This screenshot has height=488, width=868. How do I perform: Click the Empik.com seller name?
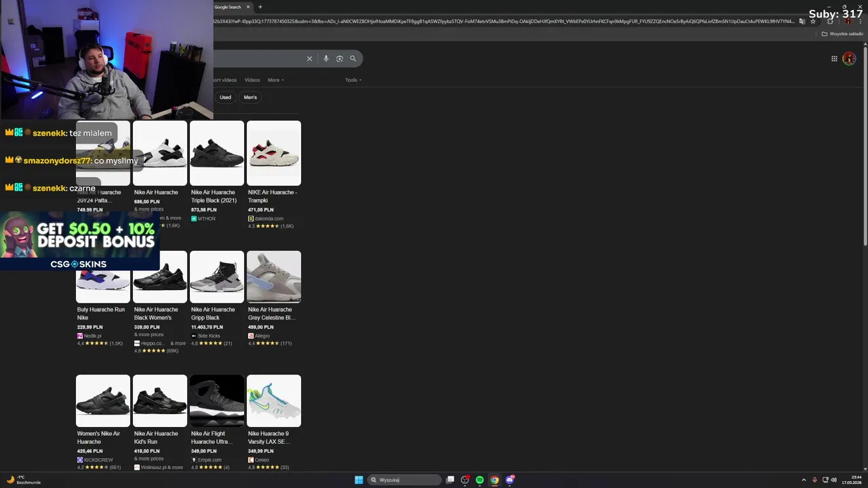pyautogui.click(x=210, y=460)
